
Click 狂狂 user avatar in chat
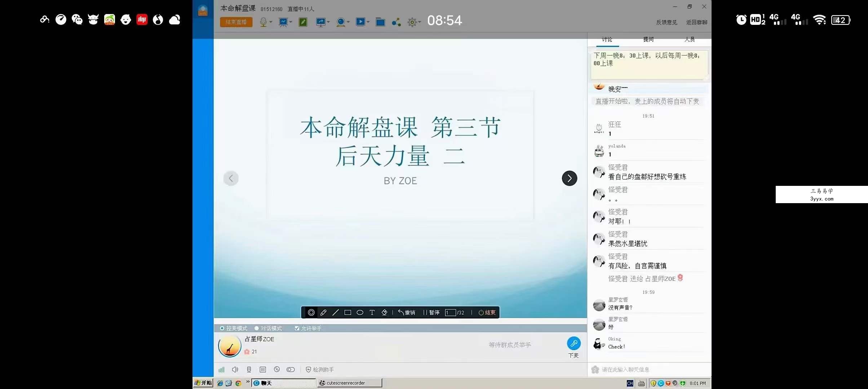[x=599, y=129]
